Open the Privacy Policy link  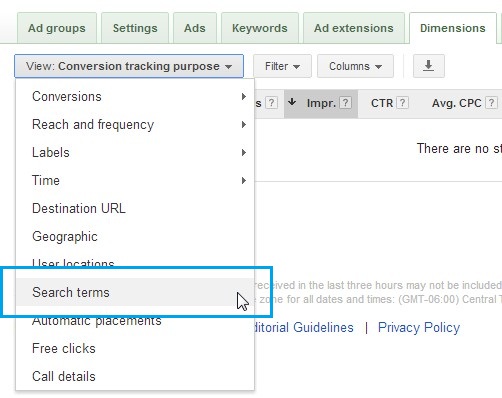[x=419, y=327]
